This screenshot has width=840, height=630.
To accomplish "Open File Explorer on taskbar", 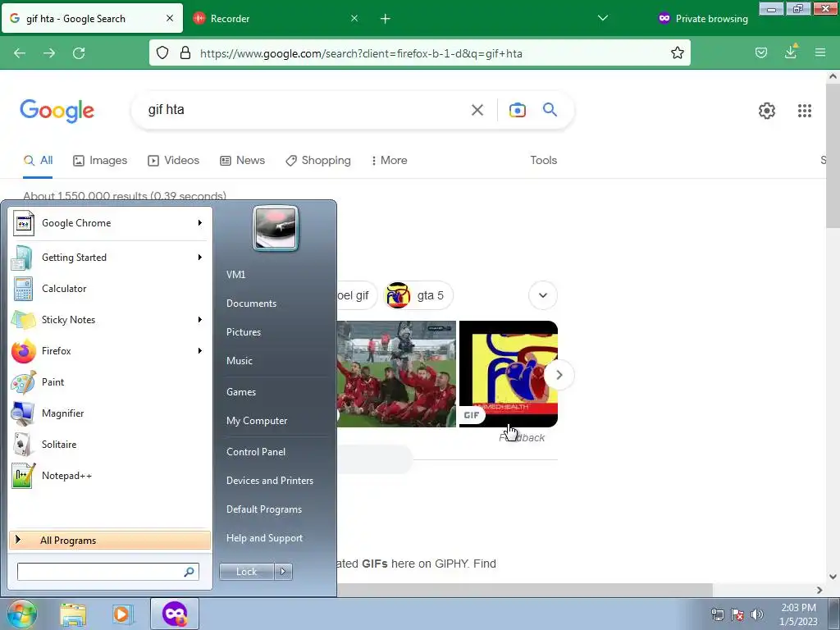I will point(73,614).
